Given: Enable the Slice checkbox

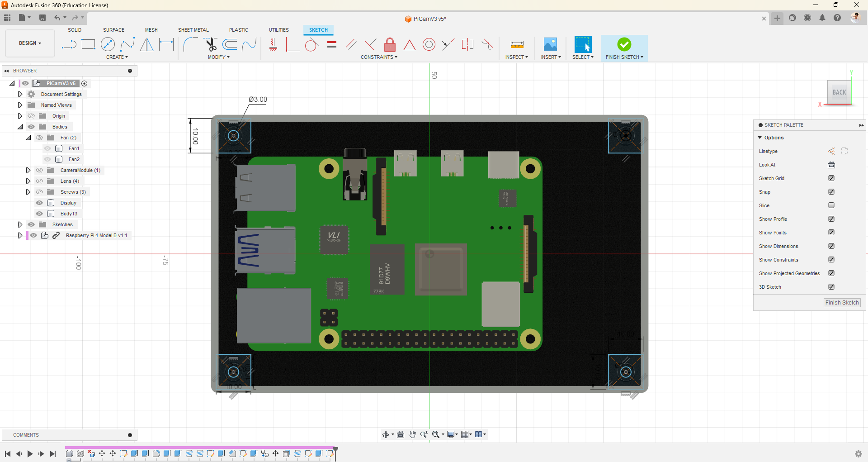Looking at the screenshot, I should [831, 205].
